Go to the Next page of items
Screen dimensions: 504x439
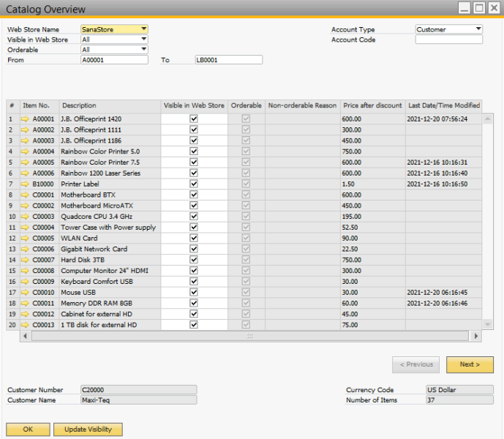click(470, 364)
